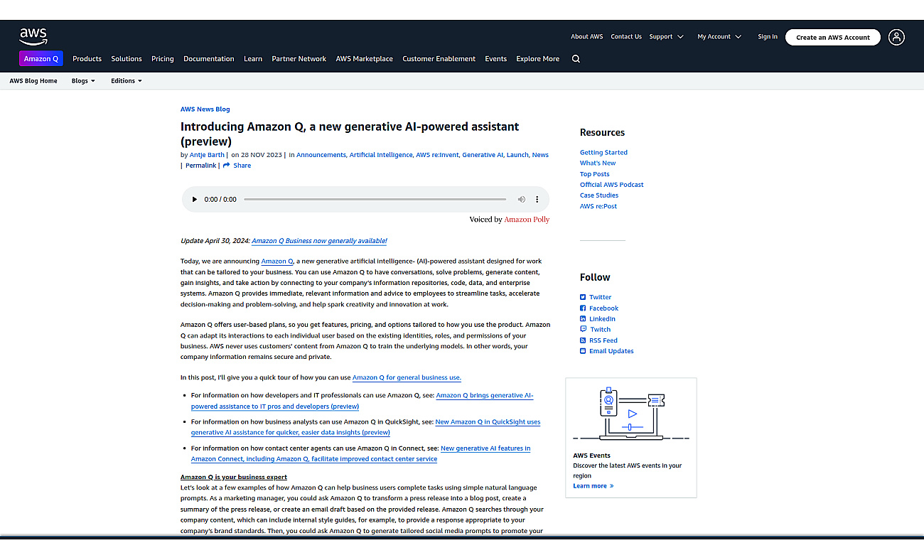Open Customer Enablement menu
Screen dimensions: 924x560
coord(439,59)
